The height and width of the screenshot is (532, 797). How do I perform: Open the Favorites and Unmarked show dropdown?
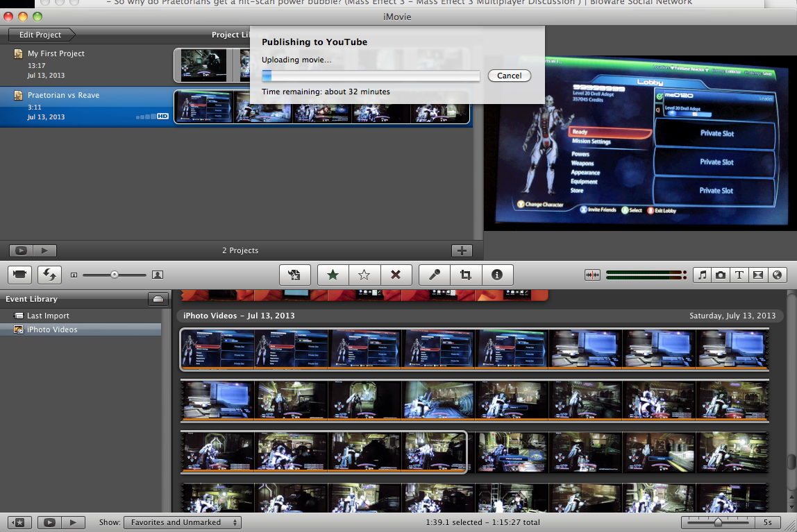coord(183,522)
